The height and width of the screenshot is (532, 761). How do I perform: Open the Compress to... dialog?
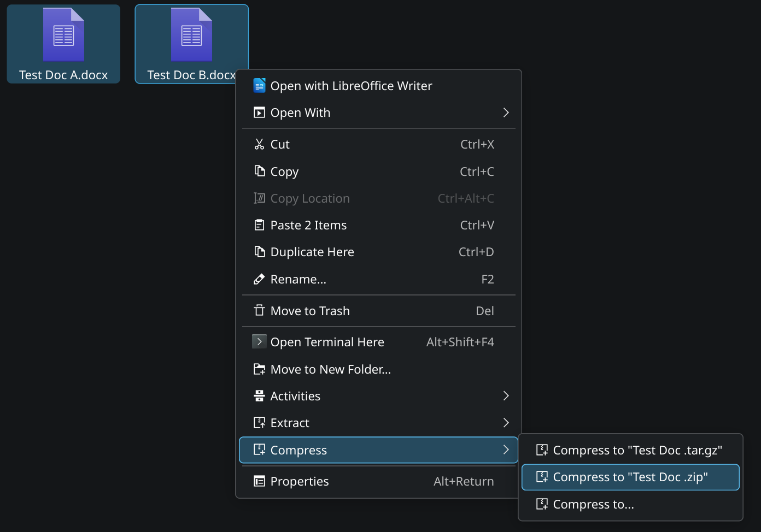(x=593, y=504)
